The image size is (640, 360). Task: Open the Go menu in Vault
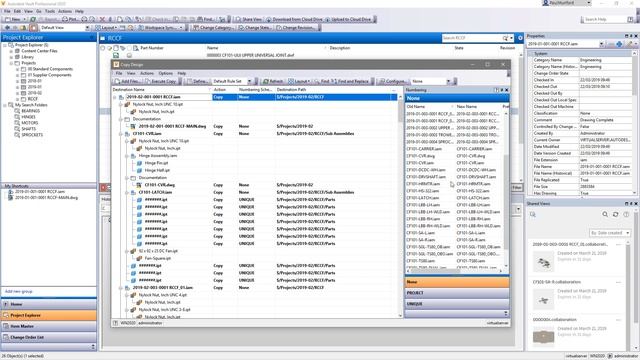(x=39, y=11)
